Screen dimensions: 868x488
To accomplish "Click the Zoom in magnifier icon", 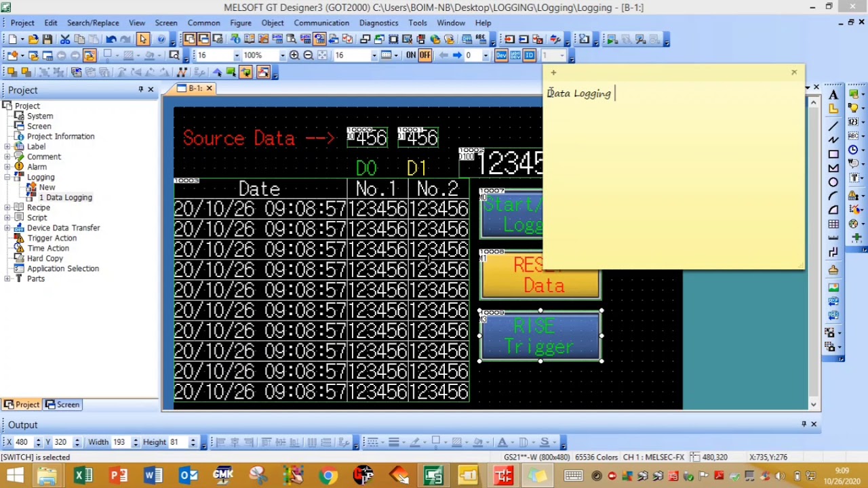I will coord(294,56).
